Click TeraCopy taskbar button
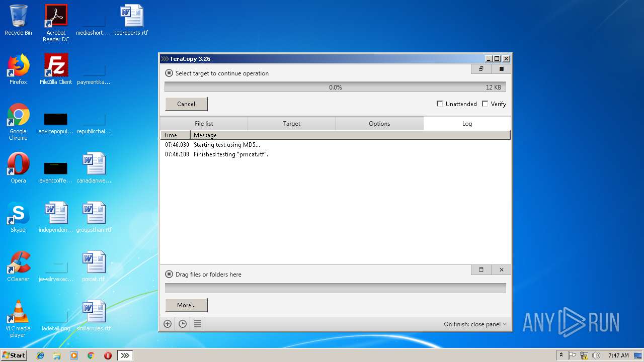 point(125,355)
